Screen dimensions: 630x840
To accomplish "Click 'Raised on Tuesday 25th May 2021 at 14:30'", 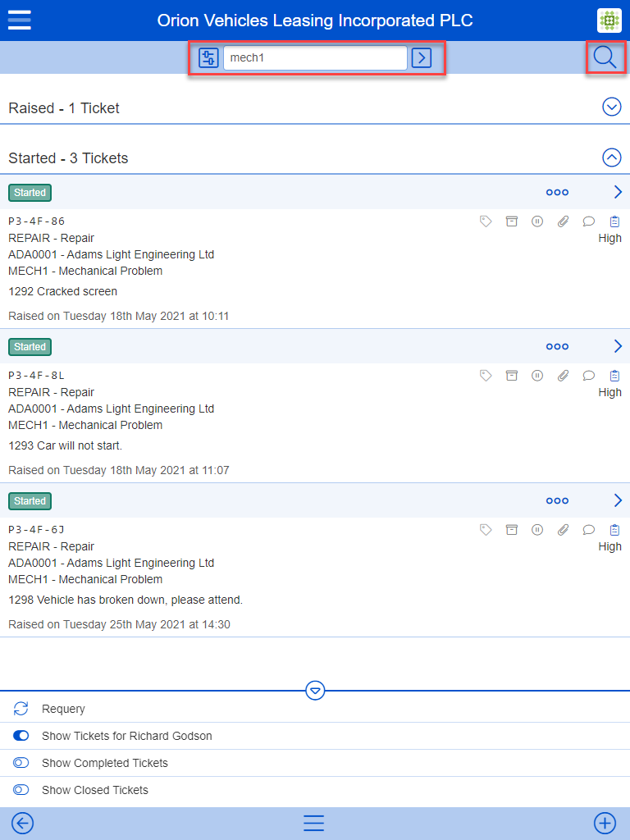I will 119,624.
